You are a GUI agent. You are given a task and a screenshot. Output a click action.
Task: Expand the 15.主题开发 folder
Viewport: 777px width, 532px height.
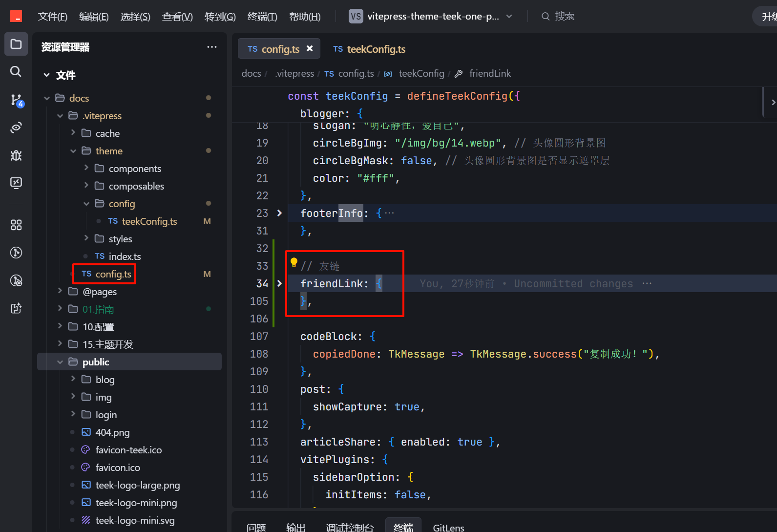tap(60, 343)
